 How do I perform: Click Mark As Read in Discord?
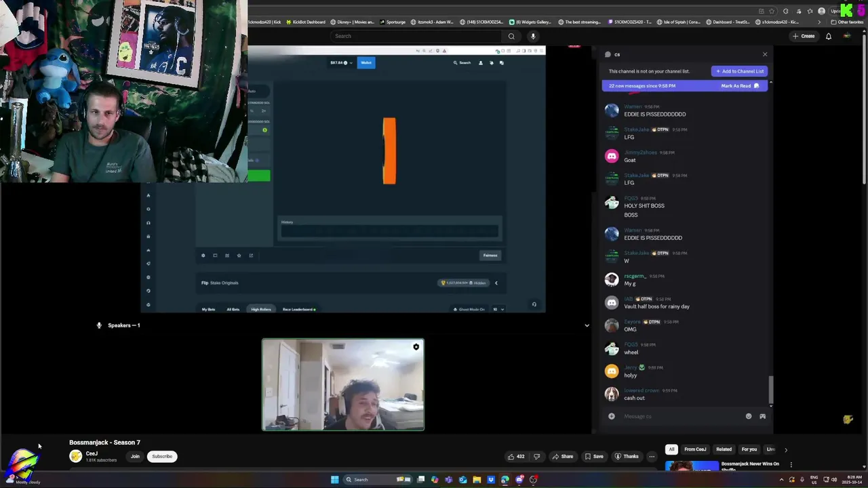coord(740,86)
